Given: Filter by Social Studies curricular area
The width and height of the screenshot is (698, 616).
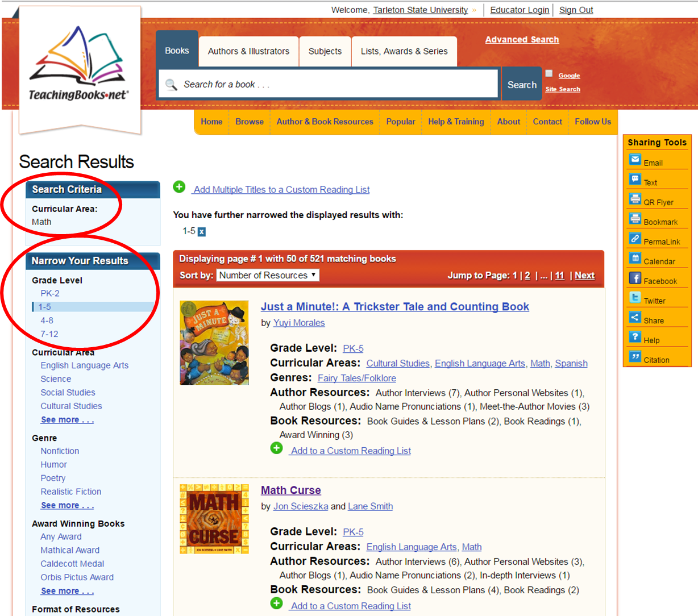Looking at the screenshot, I should (68, 393).
